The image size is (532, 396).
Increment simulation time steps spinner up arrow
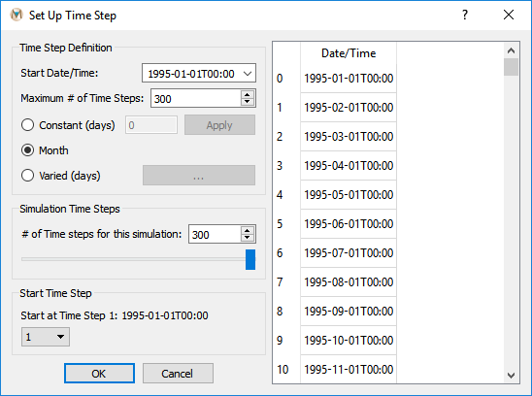pos(248,230)
